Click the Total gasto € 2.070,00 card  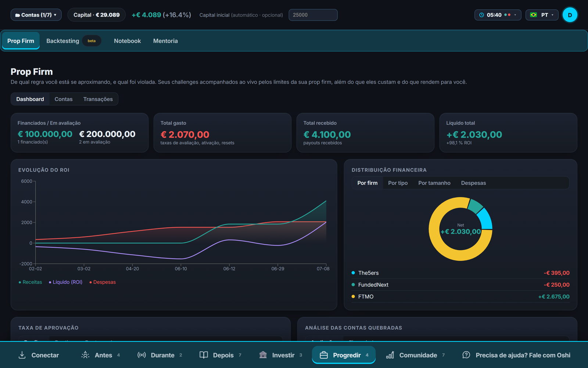[x=222, y=133]
